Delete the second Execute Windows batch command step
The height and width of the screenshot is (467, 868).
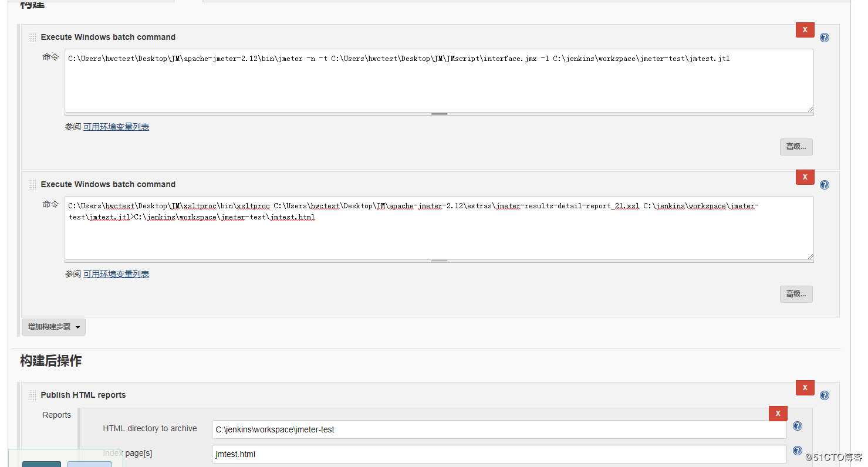[805, 177]
